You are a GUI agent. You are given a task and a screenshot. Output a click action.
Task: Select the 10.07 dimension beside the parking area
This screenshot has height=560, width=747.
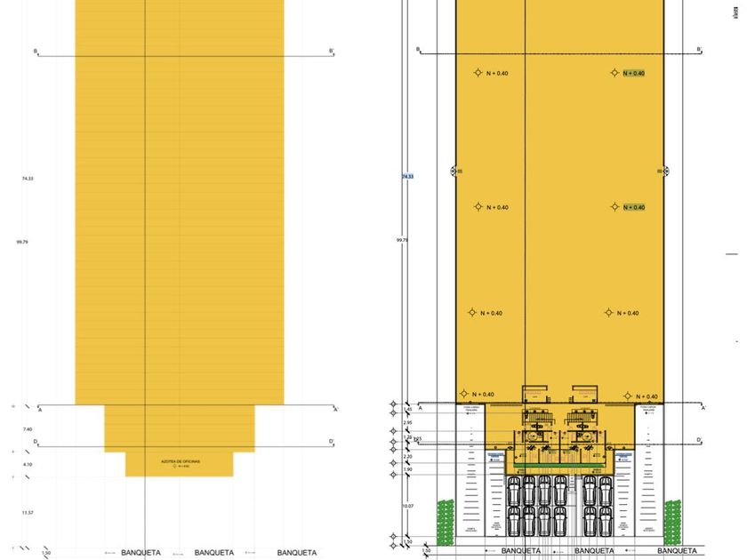pyautogui.click(x=408, y=506)
